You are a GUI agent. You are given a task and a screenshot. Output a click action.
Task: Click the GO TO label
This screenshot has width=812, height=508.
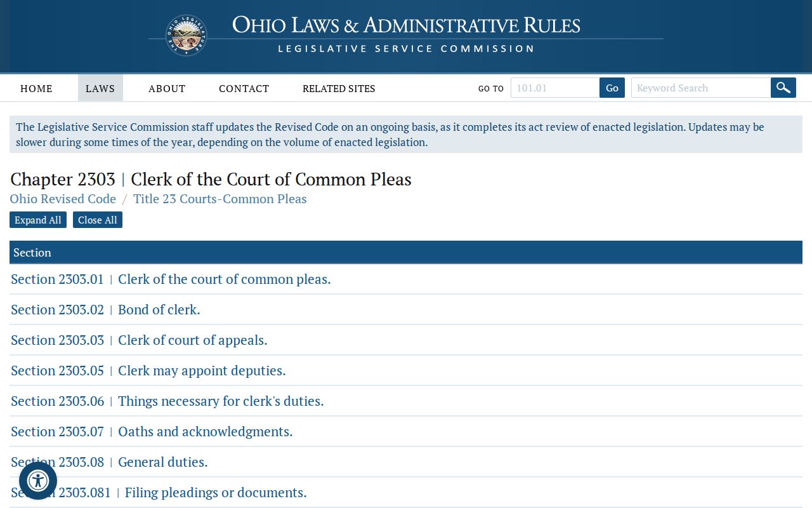[x=491, y=88]
